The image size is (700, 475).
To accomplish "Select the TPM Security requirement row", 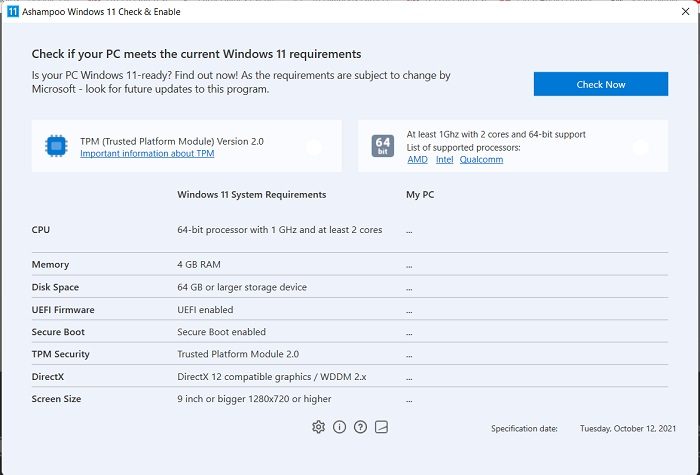I will tap(348, 354).
